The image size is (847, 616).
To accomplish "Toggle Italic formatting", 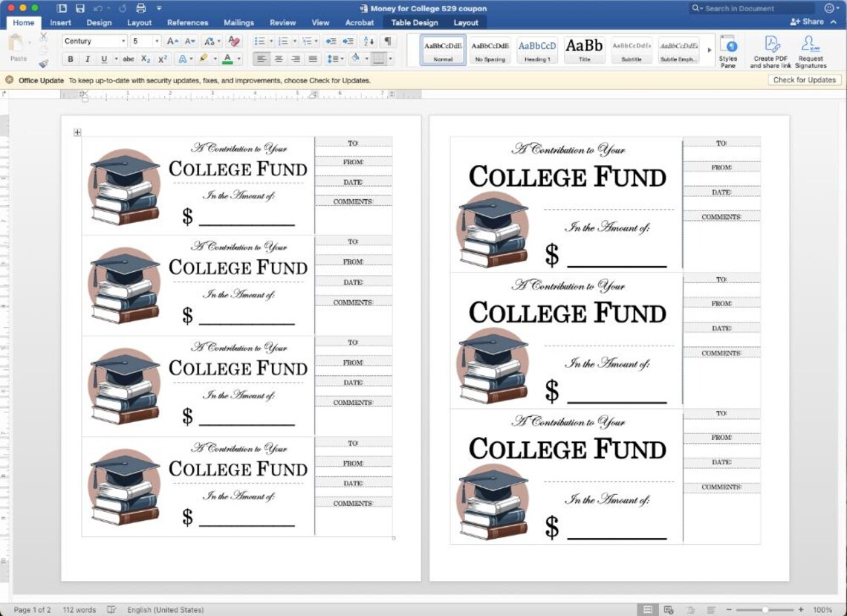I will click(x=87, y=59).
